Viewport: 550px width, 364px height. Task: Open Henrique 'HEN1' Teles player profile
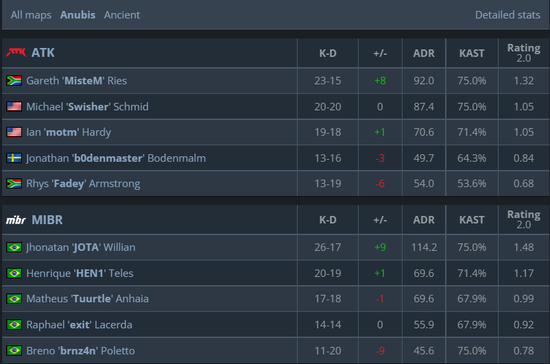click(x=80, y=273)
